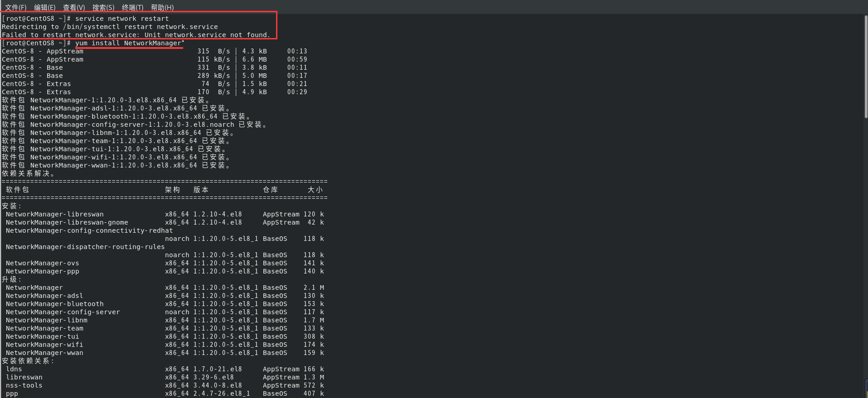Click the 'NetworkManager-ovs' package name
Screen dimensions: 868x398
[42, 263]
